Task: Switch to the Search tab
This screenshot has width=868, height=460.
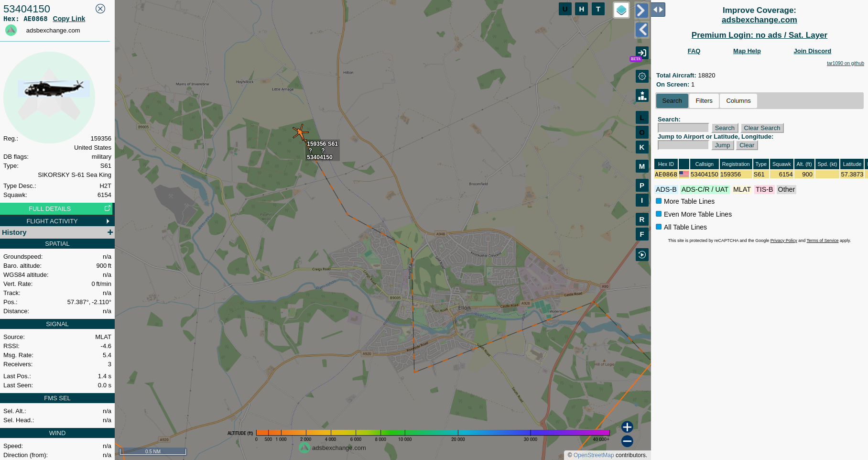Action: pyautogui.click(x=672, y=101)
